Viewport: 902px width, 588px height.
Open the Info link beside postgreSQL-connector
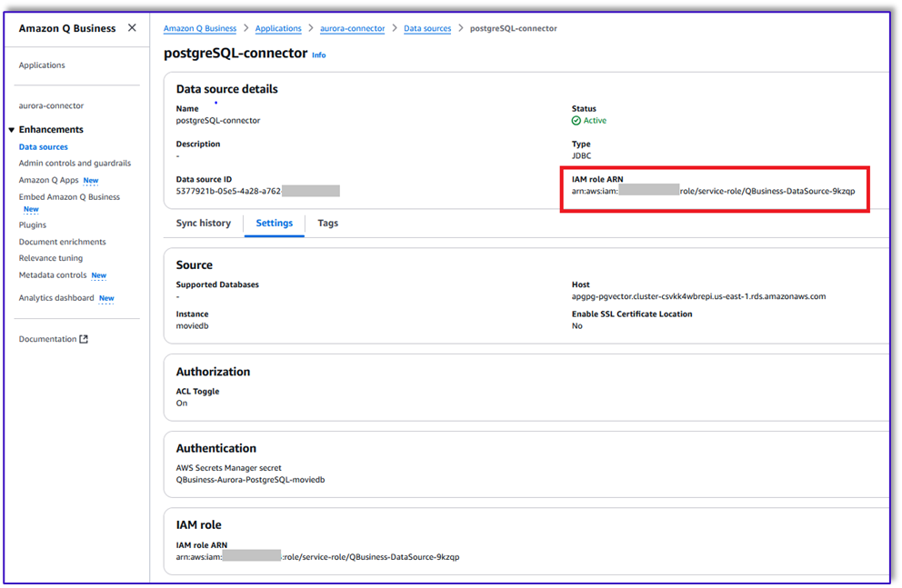318,55
